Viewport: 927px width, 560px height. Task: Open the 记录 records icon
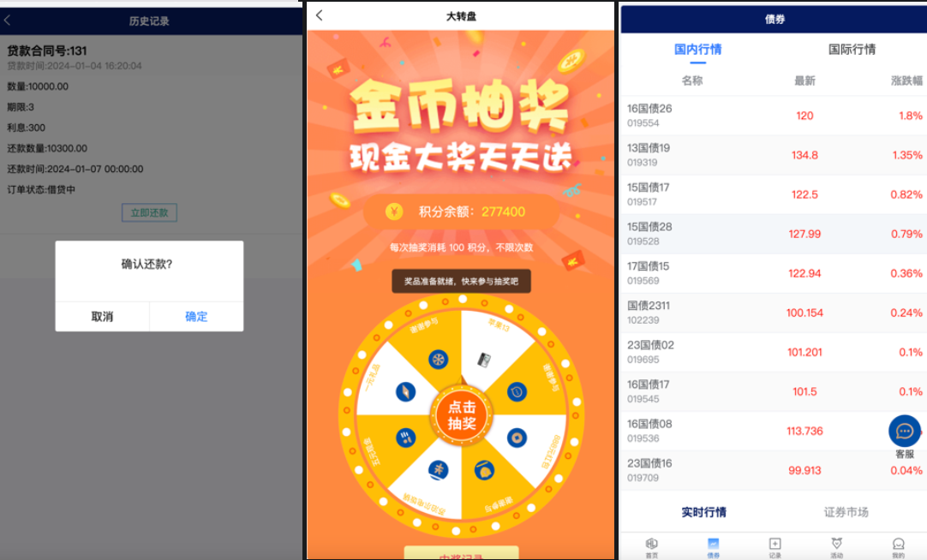pos(775,548)
